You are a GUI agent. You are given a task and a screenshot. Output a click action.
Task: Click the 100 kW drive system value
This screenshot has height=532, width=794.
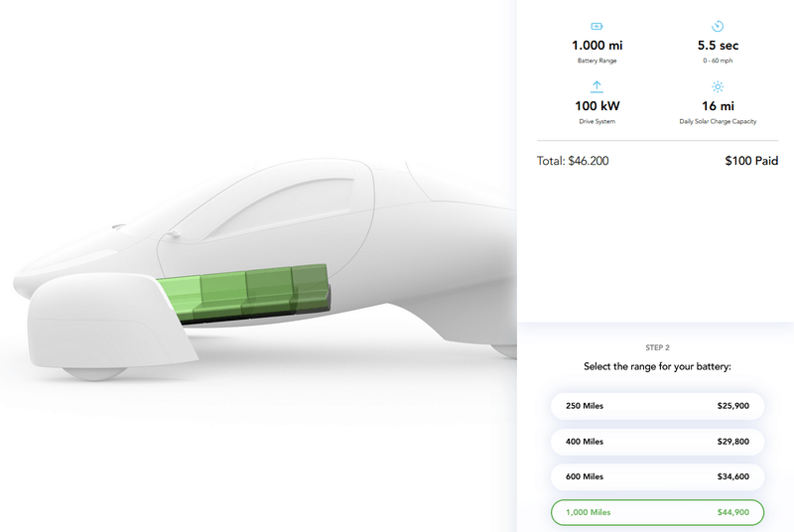tap(597, 106)
